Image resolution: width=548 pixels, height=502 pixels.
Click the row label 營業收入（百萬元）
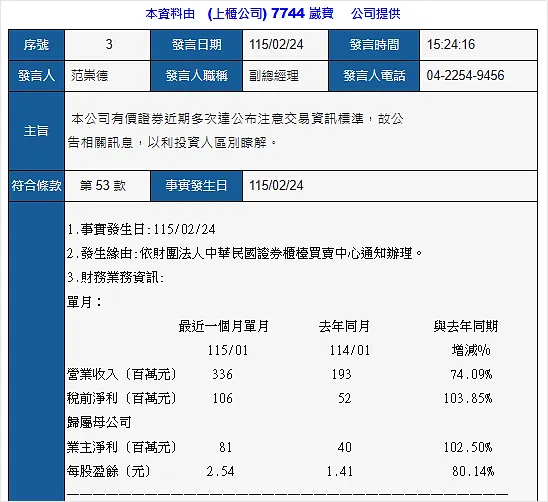[122, 374]
